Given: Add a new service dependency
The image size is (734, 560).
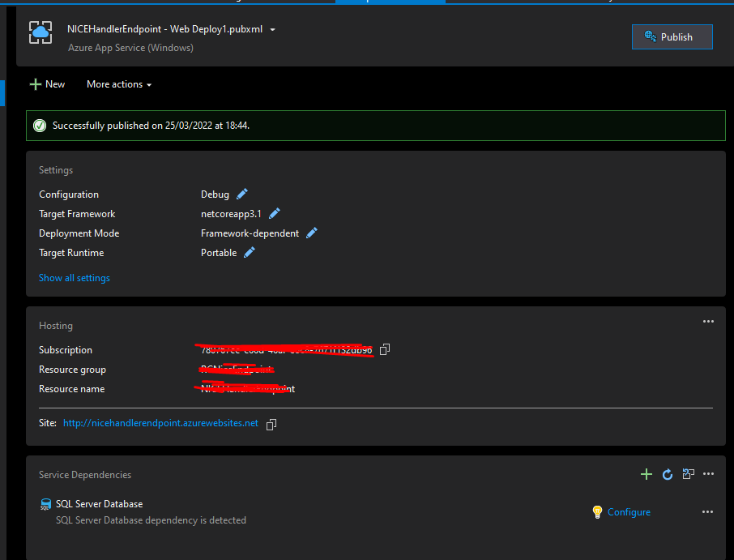Looking at the screenshot, I should click(647, 474).
